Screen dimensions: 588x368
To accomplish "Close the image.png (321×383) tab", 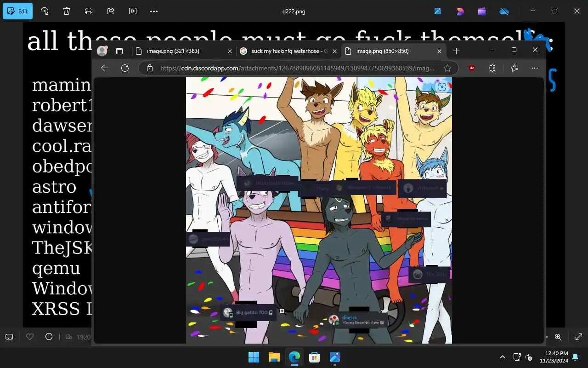I will tap(230, 51).
